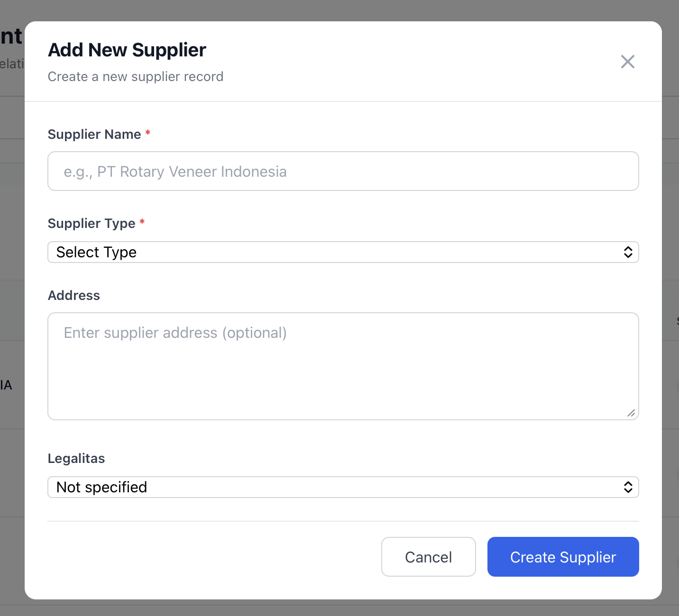This screenshot has width=679, height=616.
Task: Close the Add New Supplier dialog
Action: tap(627, 62)
